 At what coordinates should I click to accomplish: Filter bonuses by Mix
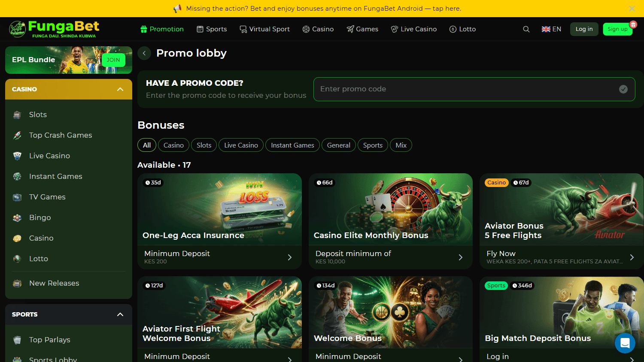pos(401,145)
